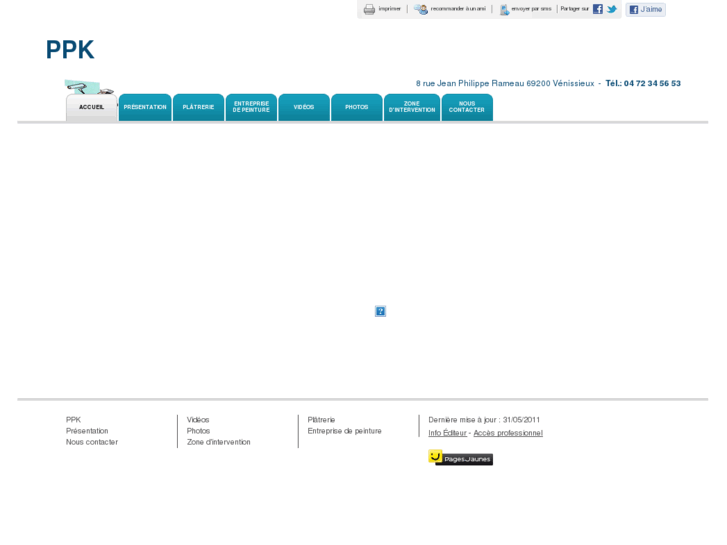
Task: Open the footer Entreprise de peinture link
Action: click(x=344, y=431)
